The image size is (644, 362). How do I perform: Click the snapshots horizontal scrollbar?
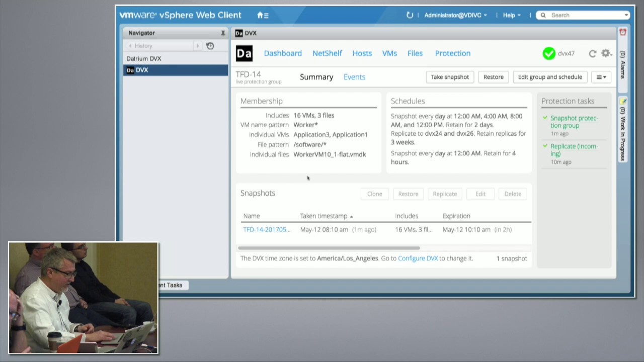[x=329, y=248]
